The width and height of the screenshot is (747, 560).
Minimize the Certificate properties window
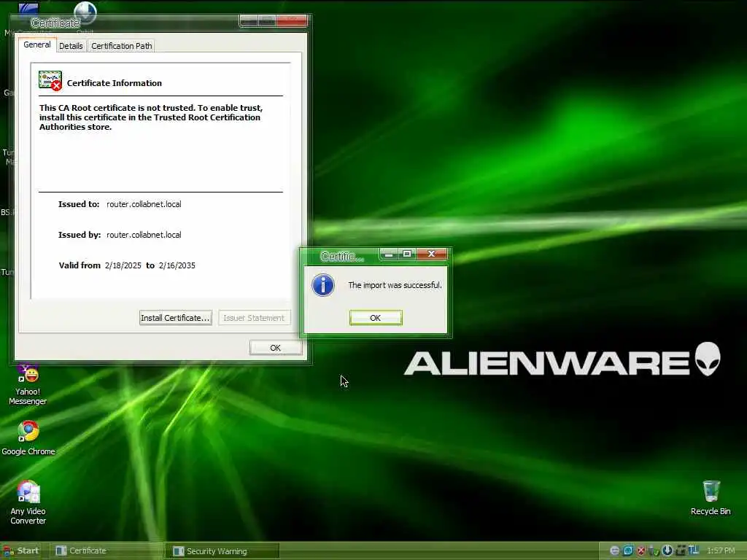coord(249,20)
